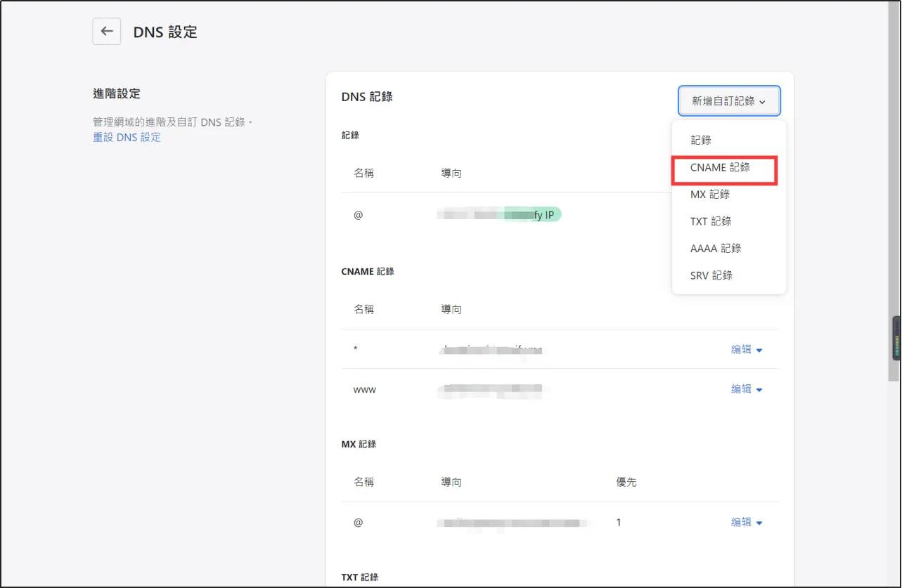Screen dimensions: 902x588
Task: Click the 重設 DNS 設定 link
Action: [x=127, y=137]
